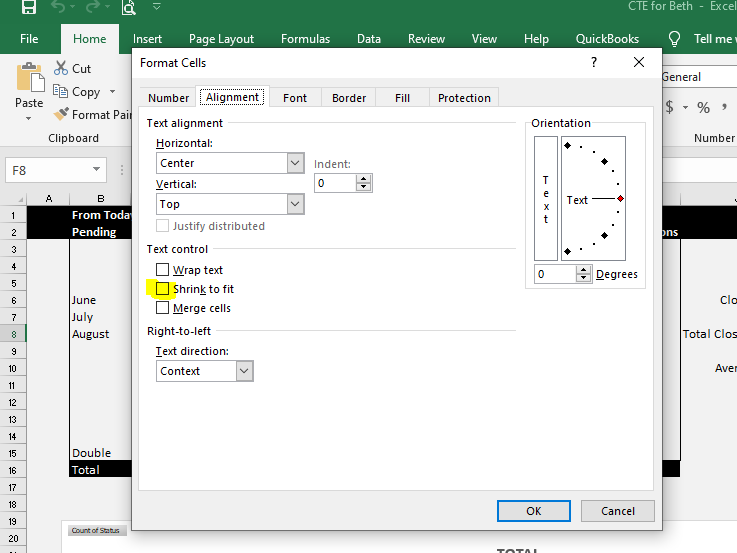
Task: Open the Review ribbon tab
Action: [426, 39]
